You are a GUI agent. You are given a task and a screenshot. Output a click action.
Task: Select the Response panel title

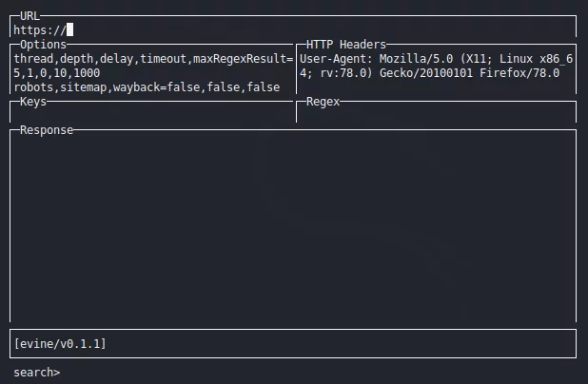pos(47,130)
